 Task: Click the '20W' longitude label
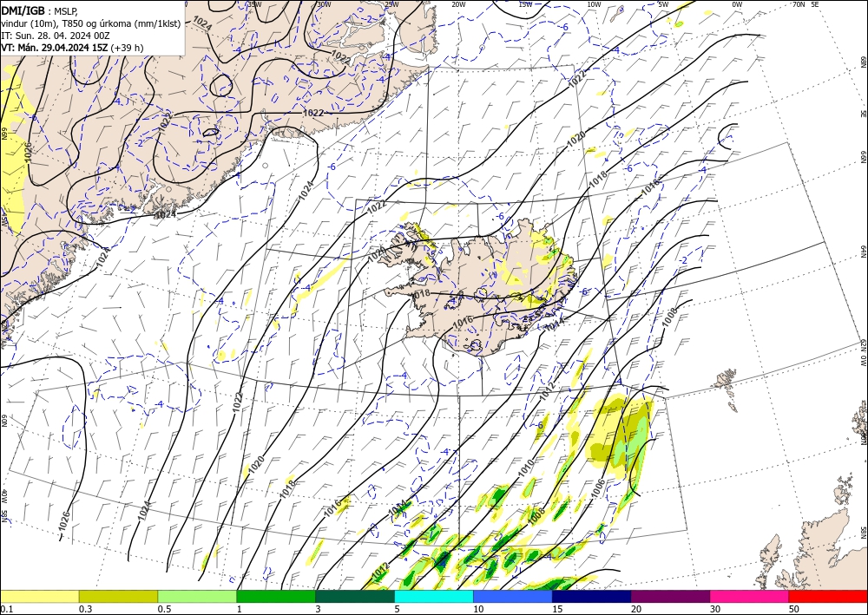458,3
